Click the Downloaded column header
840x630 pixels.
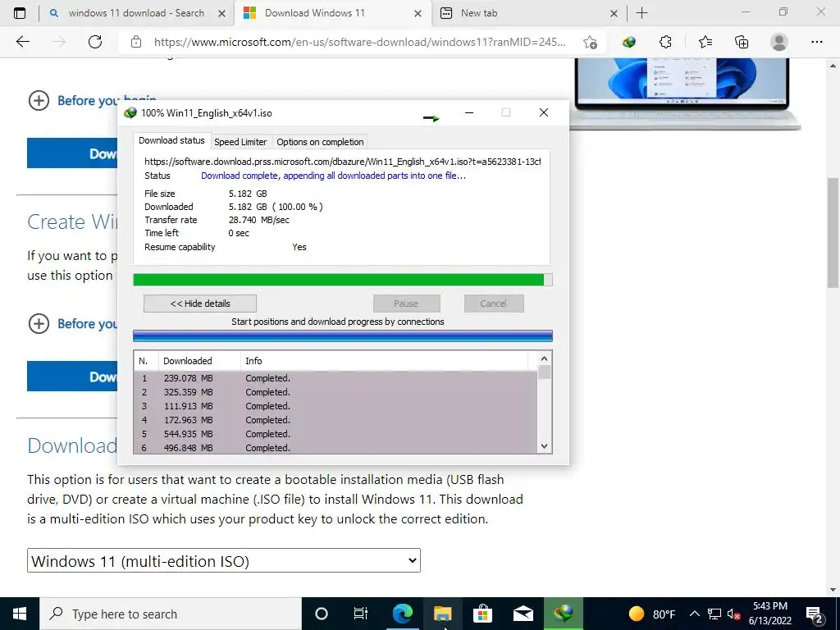pyautogui.click(x=199, y=361)
